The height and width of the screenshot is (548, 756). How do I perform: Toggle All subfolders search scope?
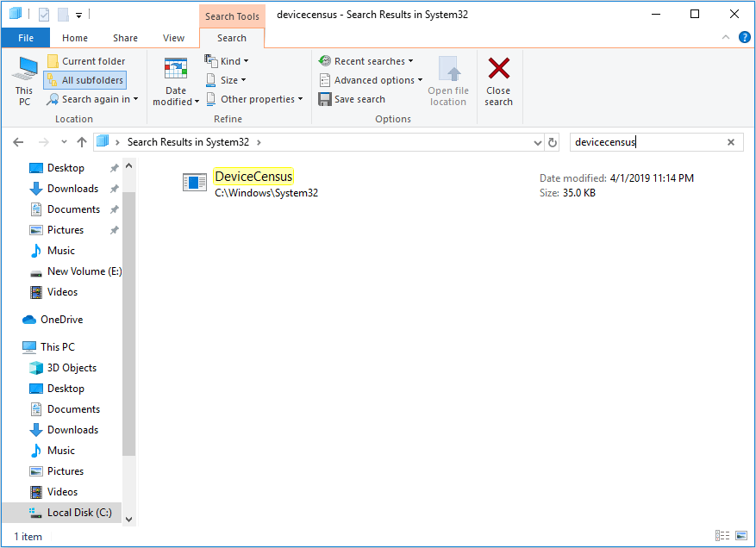click(85, 80)
